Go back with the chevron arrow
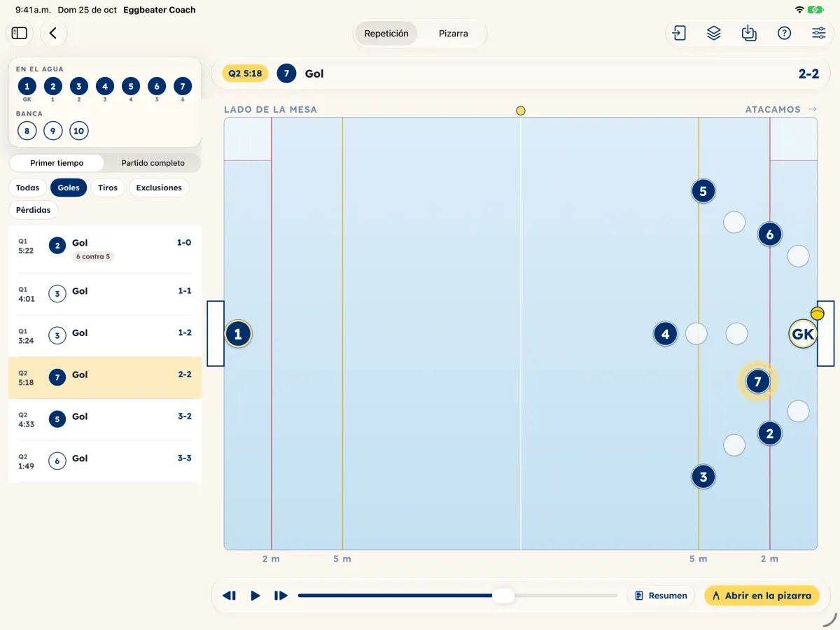 click(53, 33)
